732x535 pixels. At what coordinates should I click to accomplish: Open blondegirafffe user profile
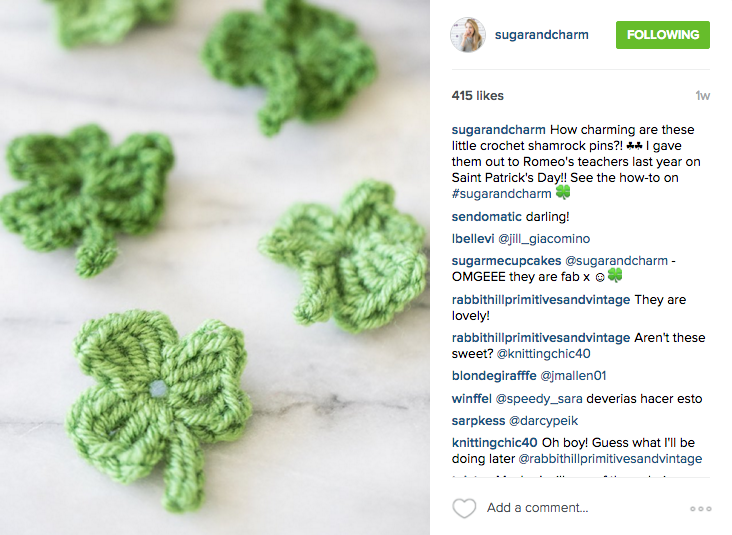tap(494, 376)
